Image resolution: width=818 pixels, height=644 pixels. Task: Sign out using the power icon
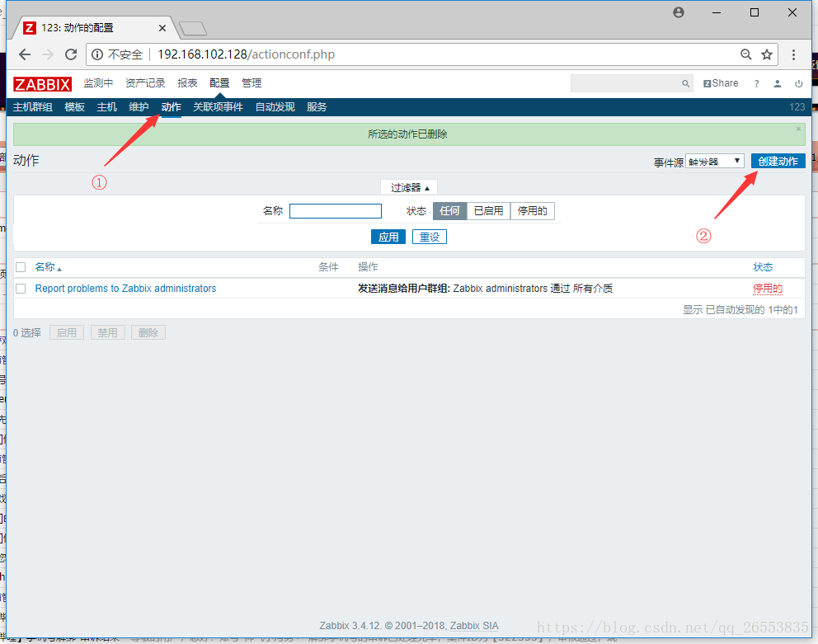pyautogui.click(x=799, y=83)
